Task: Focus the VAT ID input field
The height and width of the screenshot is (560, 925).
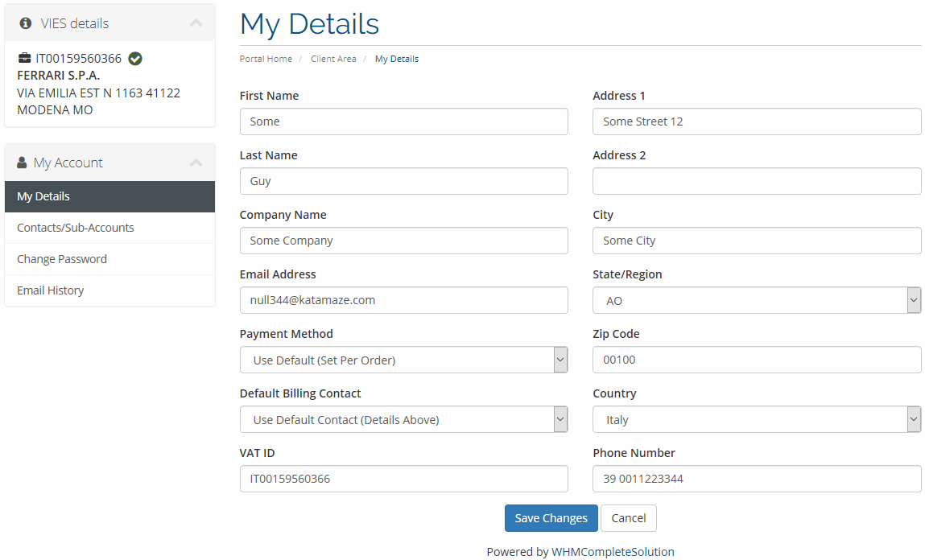Action: [404, 479]
